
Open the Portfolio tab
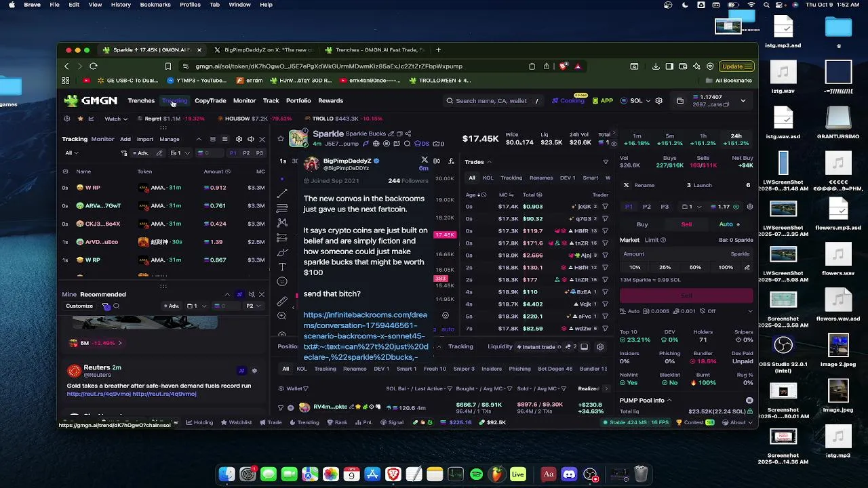pyautogui.click(x=298, y=101)
